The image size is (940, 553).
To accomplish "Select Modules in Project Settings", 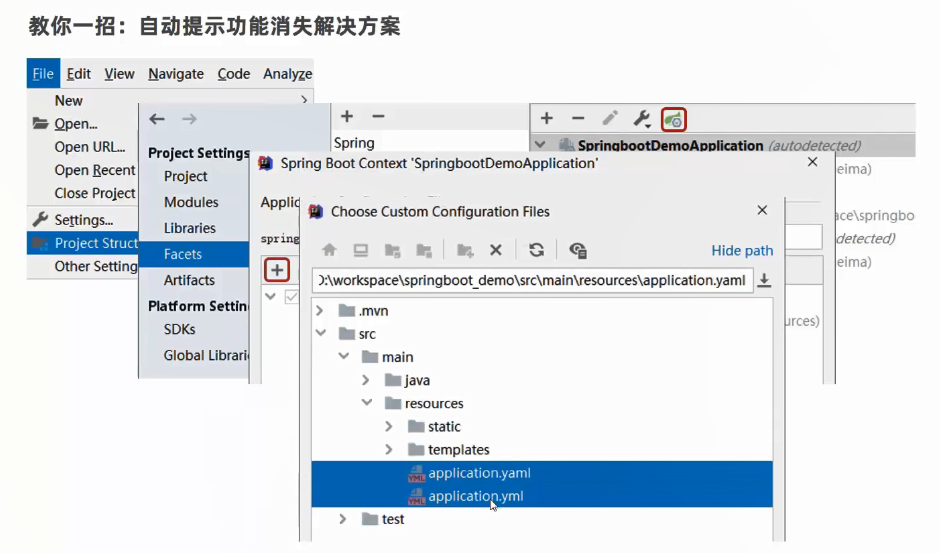I will (x=191, y=202).
